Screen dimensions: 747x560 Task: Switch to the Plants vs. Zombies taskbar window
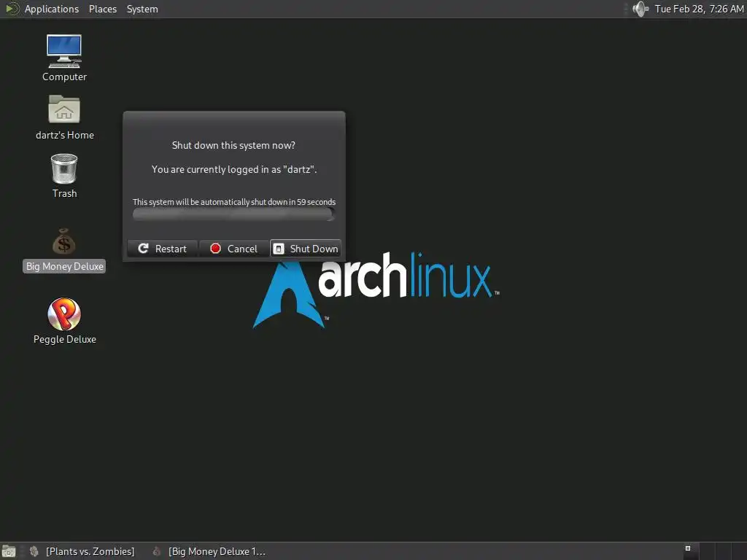click(x=83, y=551)
